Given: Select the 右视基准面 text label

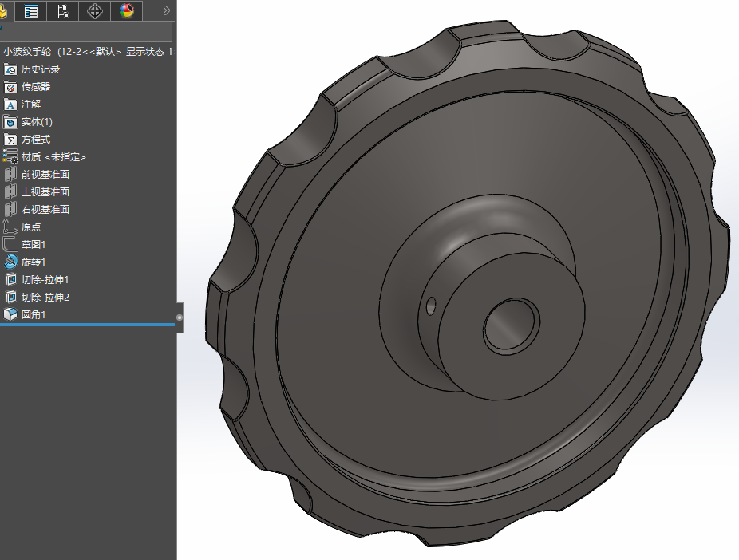Looking at the screenshot, I should coord(45,209).
